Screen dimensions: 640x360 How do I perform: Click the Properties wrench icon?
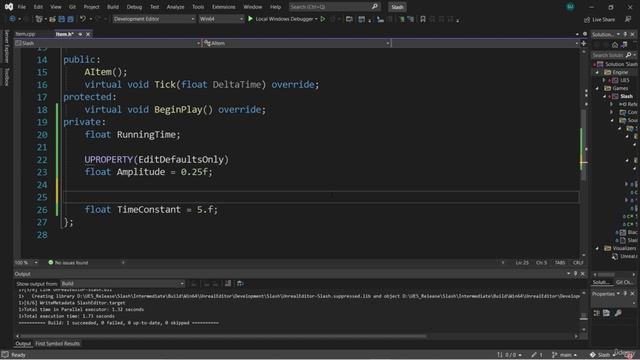[618, 313]
